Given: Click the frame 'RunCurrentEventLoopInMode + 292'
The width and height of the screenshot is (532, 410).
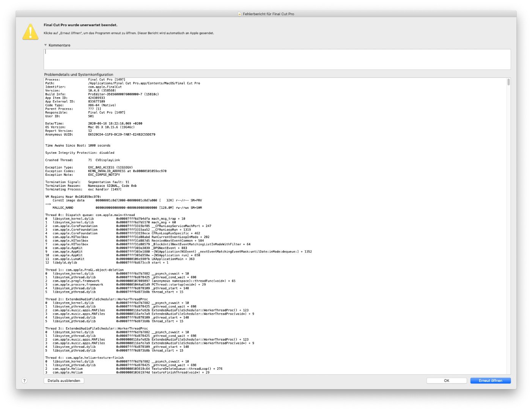Looking at the screenshot, I should tap(180, 237).
